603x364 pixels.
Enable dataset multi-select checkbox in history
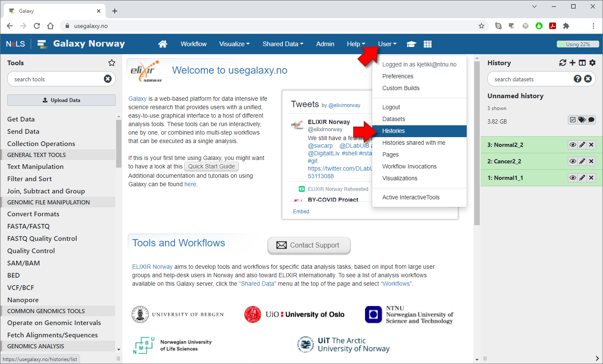point(573,120)
